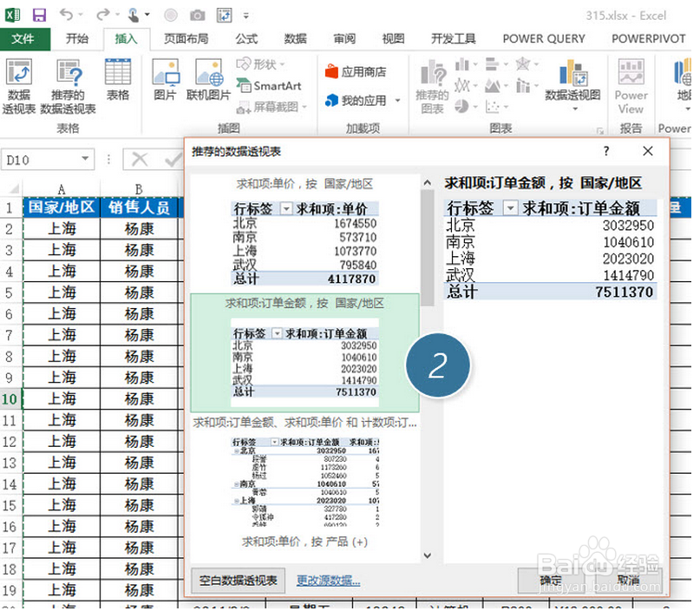
Task: Customize the Quick Access Toolbar dropdown
Action: pyautogui.click(x=246, y=16)
